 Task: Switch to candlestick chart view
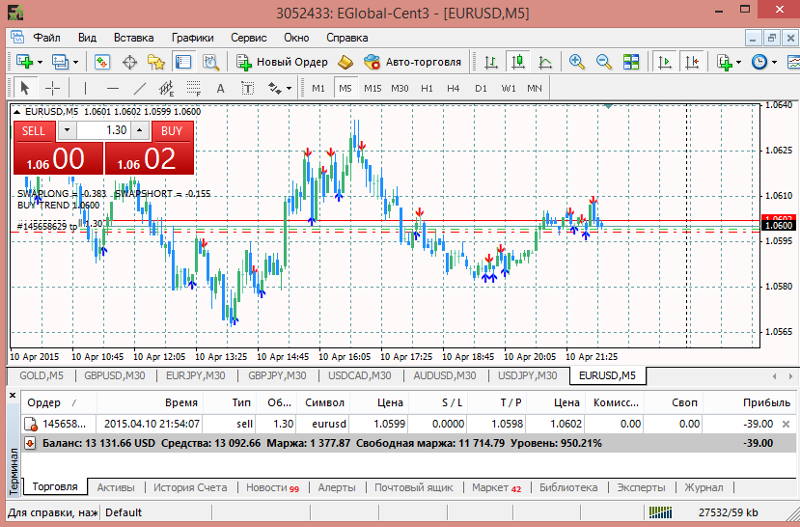(x=518, y=62)
